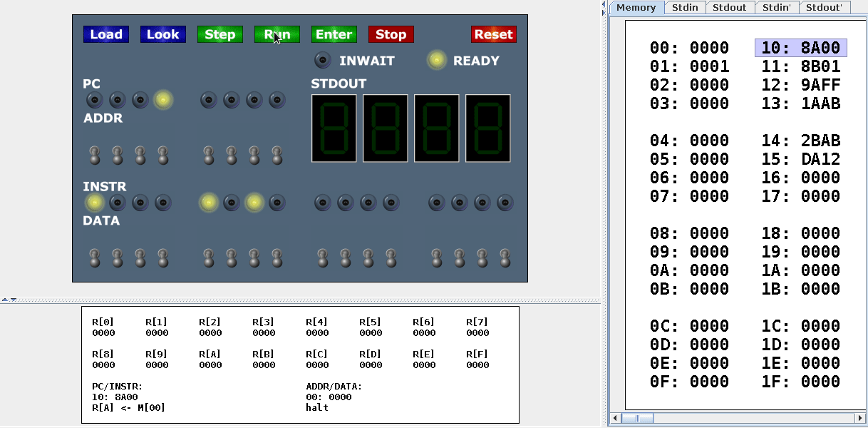The image size is (868, 428).
Task: Halt execution with the Stop button
Action: tap(391, 34)
